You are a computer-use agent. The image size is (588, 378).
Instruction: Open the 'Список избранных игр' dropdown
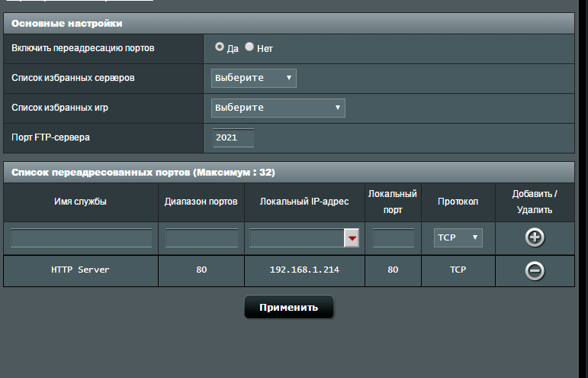278,108
